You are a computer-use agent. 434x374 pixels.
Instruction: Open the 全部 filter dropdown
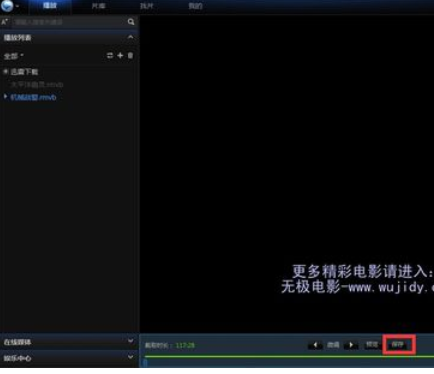(x=13, y=56)
